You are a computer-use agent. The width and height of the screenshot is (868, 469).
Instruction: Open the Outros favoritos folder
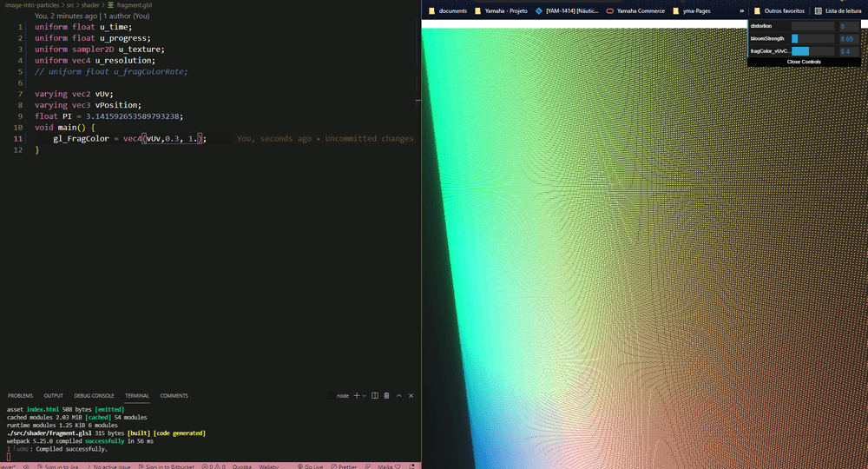point(779,11)
